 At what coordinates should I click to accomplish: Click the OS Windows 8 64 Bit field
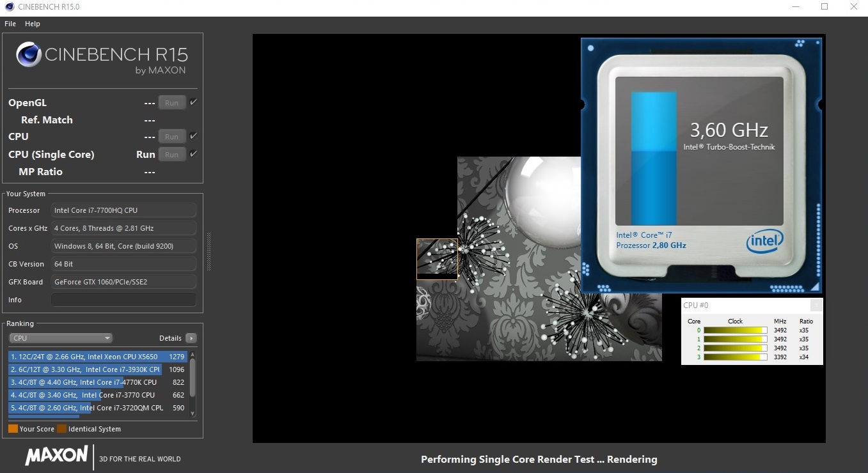tap(124, 246)
